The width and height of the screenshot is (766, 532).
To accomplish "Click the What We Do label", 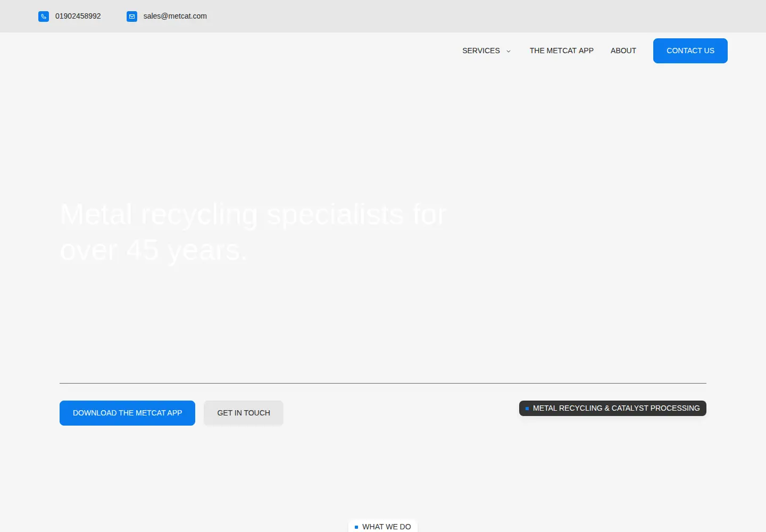I will click(383, 526).
